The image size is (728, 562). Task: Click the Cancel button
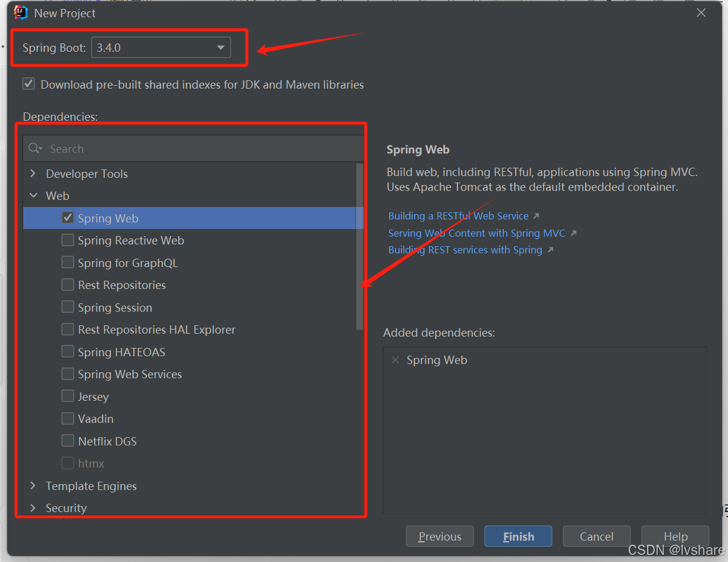pyautogui.click(x=597, y=536)
